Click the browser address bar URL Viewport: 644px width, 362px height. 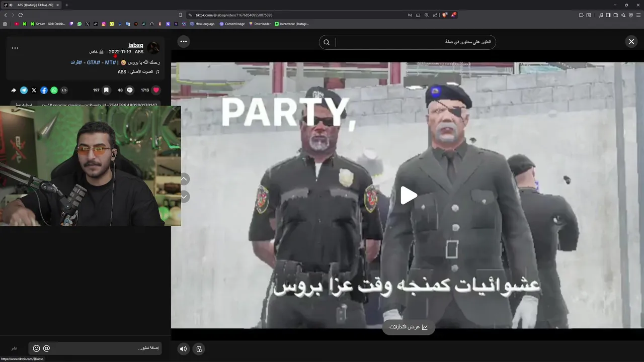[234, 15]
